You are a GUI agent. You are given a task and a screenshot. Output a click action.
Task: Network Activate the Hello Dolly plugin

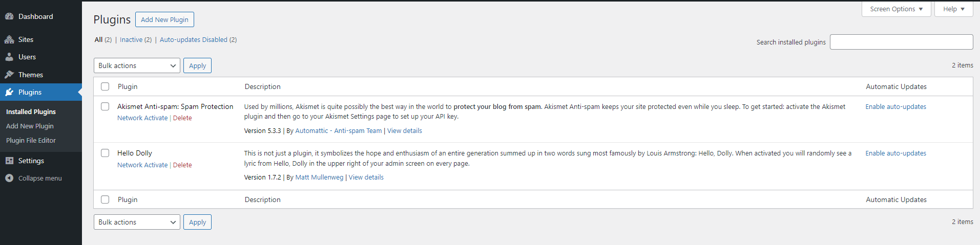coord(142,165)
